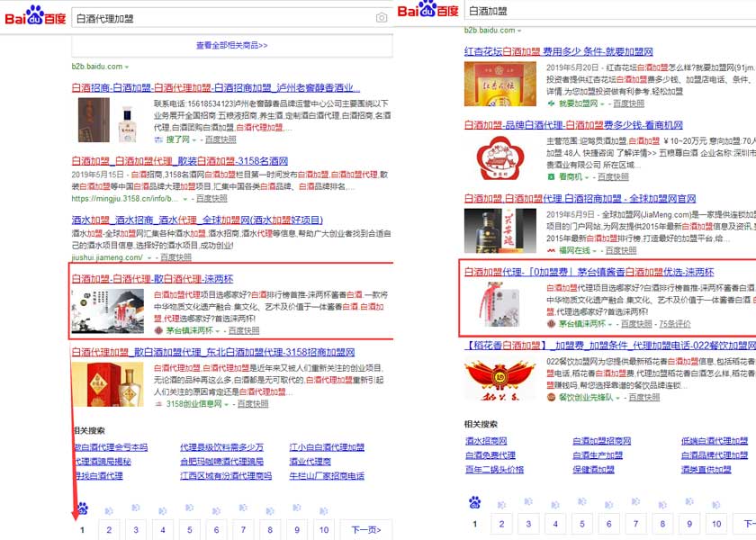Open the 3158招商加盟网 result title
This screenshot has width=756, height=540.
pos(213,353)
